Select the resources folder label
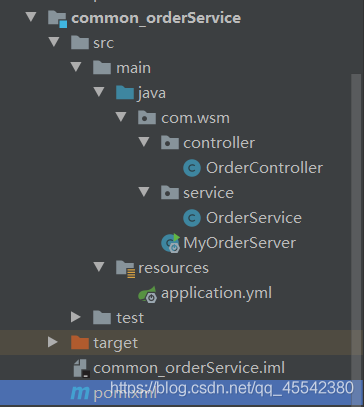The width and height of the screenshot is (364, 407). coord(173,268)
